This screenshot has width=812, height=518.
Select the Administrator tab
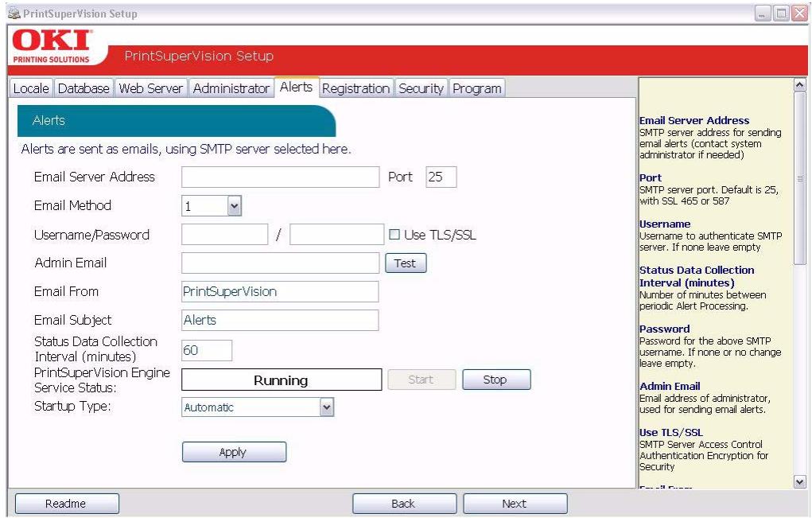pyautogui.click(x=231, y=88)
